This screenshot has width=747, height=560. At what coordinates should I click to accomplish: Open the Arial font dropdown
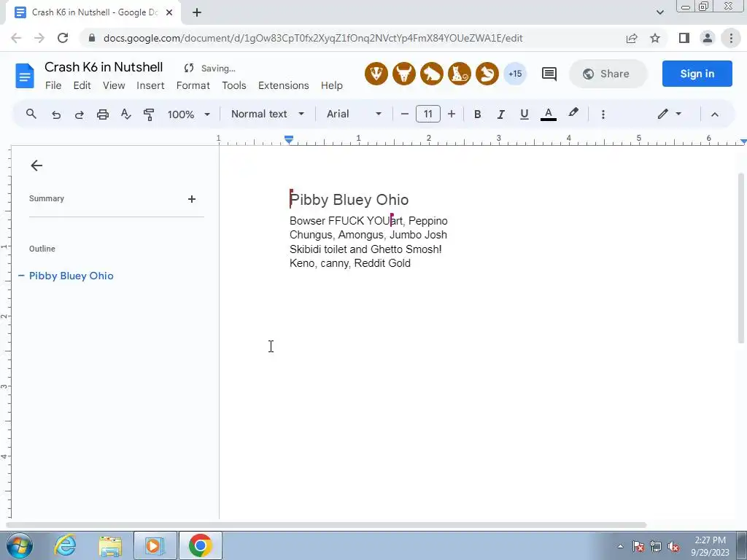[x=354, y=114]
